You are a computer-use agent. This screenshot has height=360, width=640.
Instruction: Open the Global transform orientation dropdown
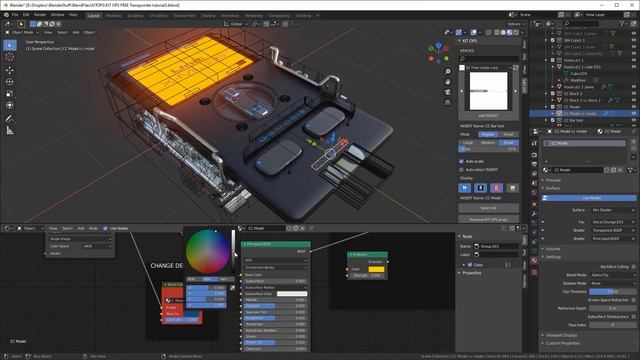[236, 24]
